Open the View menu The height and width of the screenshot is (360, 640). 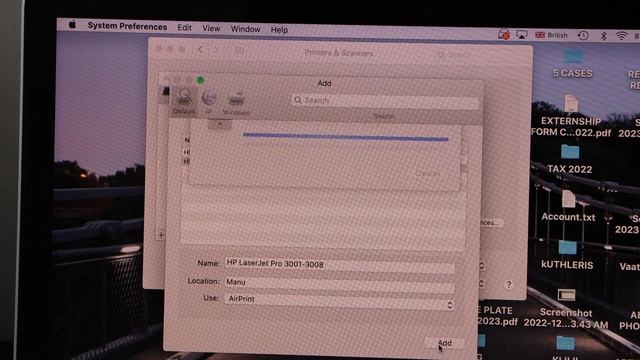pos(211,28)
